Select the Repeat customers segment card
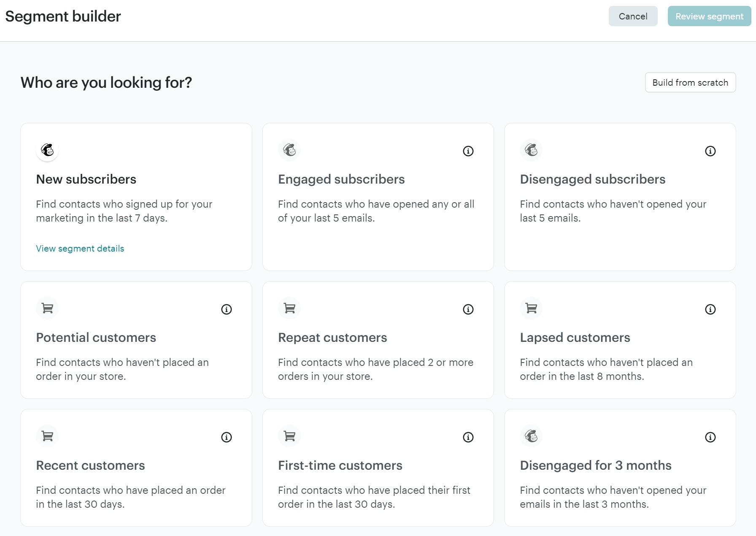The height and width of the screenshot is (536, 756). pyautogui.click(x=378, y=340)
